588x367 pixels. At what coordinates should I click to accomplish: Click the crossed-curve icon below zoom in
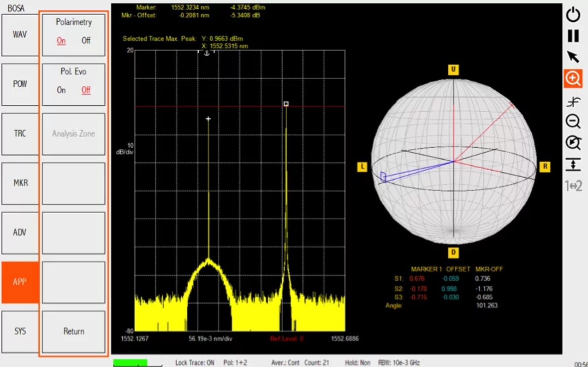pos(573,102)
